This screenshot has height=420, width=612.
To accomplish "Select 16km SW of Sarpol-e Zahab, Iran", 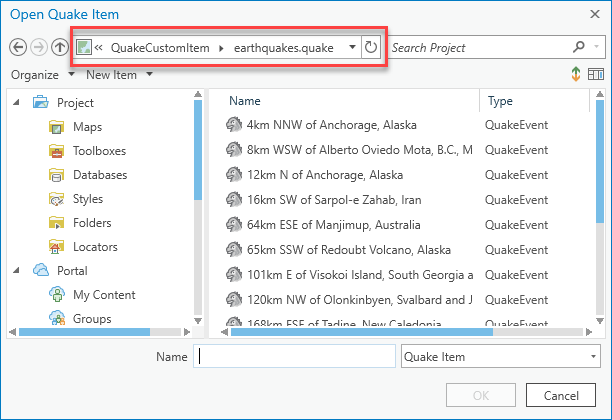I will click(335, 201).
